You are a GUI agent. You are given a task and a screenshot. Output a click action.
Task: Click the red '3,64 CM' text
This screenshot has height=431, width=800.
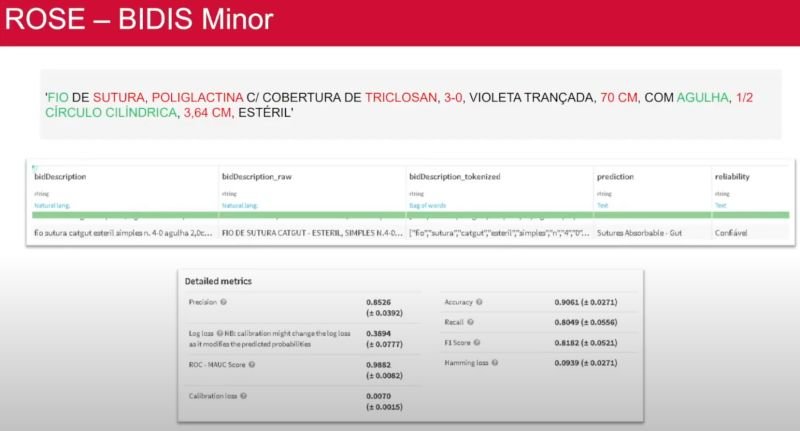tap(207, 112)
